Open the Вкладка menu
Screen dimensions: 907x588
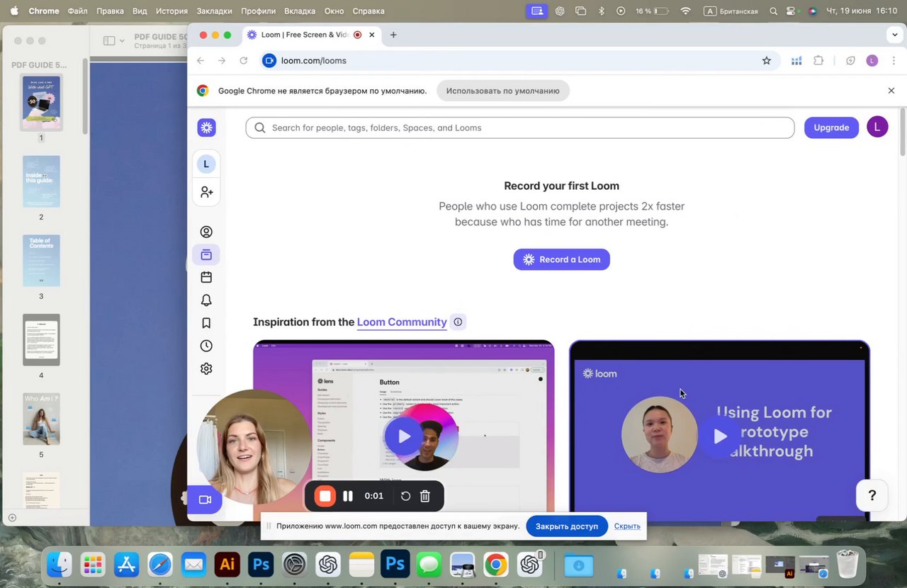point(299,11)
